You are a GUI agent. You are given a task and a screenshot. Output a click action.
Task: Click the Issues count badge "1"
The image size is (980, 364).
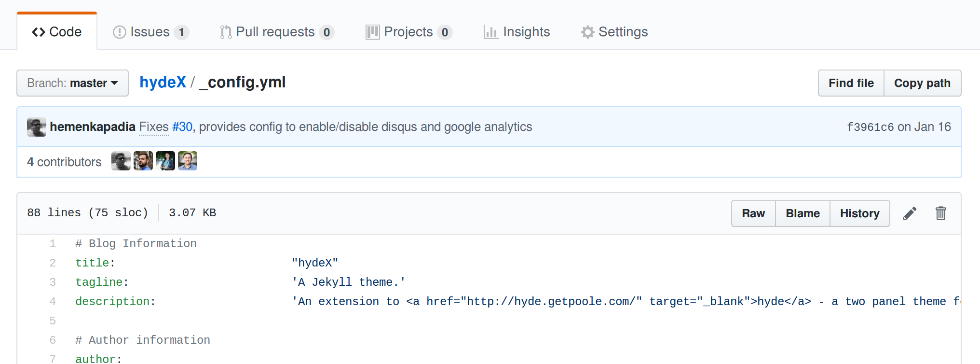point(181,32)
